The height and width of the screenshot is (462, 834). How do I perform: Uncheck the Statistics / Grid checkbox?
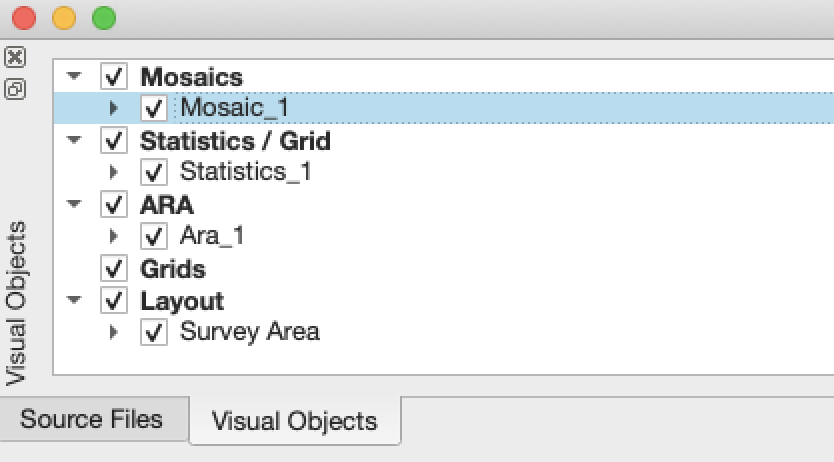[x=114, y=141]
